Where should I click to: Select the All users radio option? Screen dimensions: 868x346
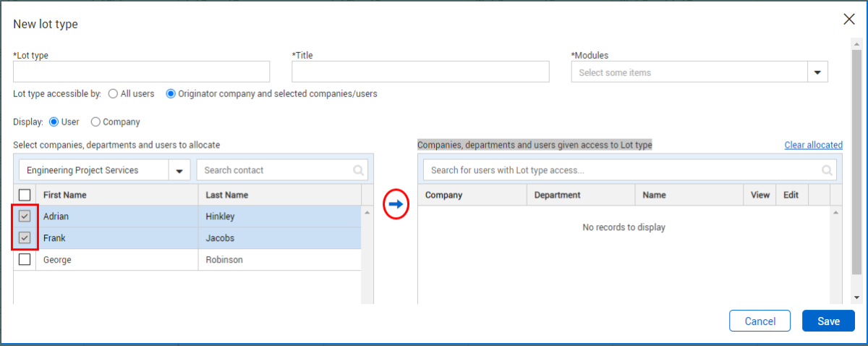(x=113, y=93)
